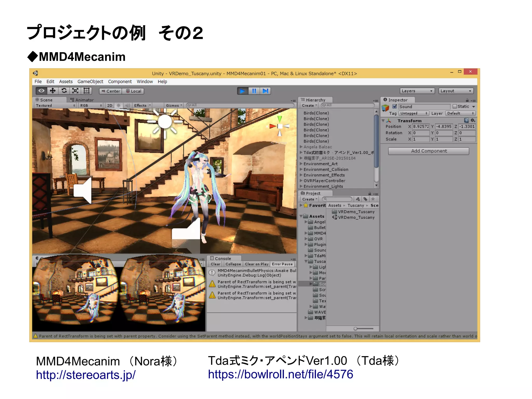Open the Textured shading dropdown
This screenshot has width=532, height=399.
point(55,105)
